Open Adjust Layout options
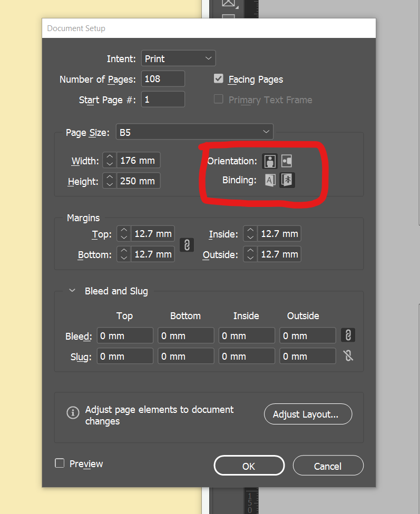 [x=308, y=414]
